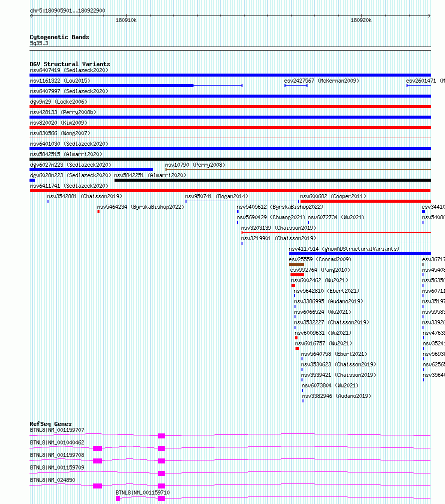This screenshot has width=445, height=504.
Task: Open nsv6401030 (Sedlazeck2020) variant
Action: tap(69, 144)
